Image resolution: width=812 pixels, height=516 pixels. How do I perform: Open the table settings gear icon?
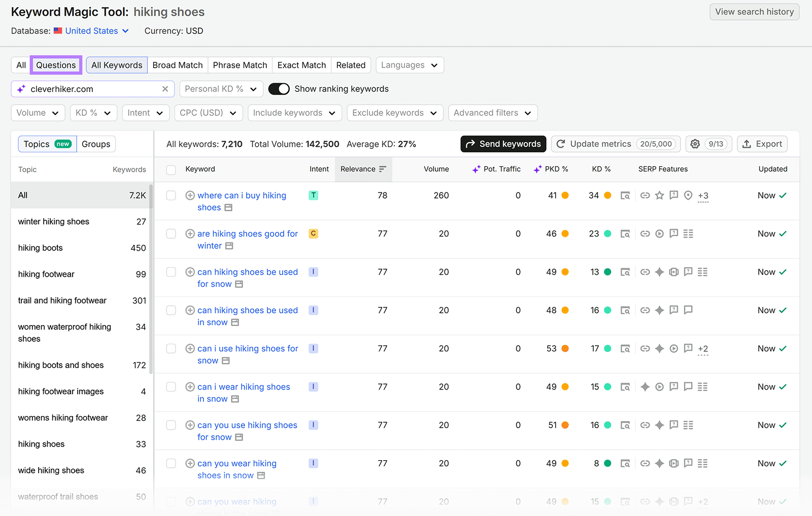695,144
